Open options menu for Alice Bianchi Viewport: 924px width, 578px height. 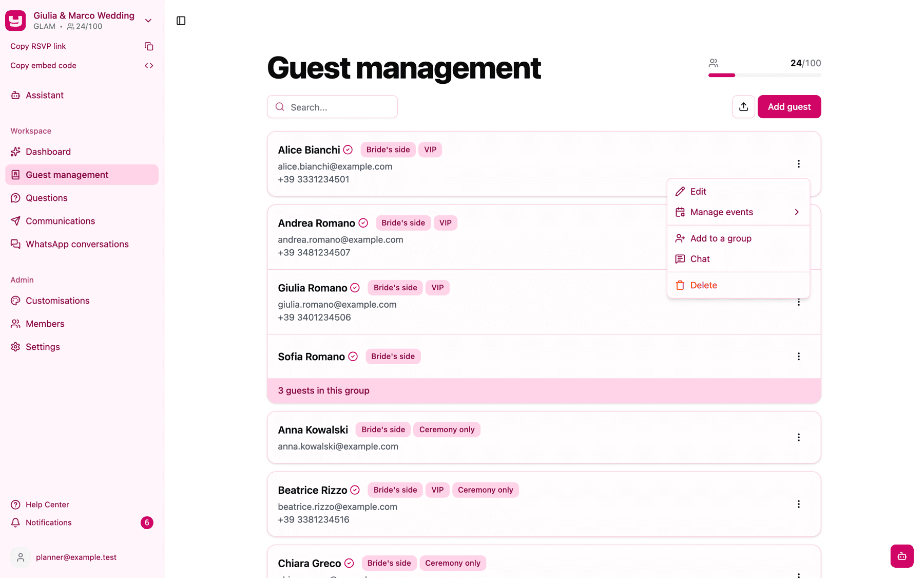[799, 164]
